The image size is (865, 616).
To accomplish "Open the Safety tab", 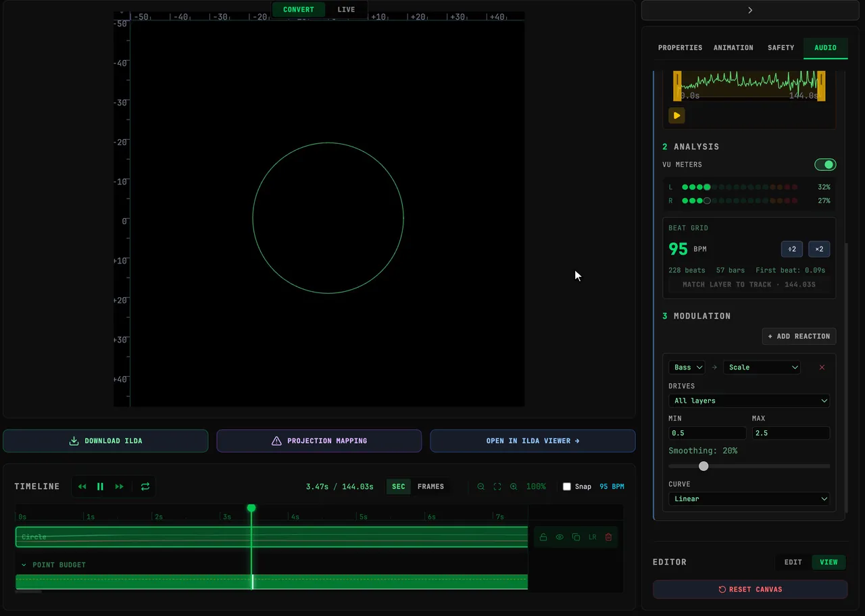I will pyautogui.click(x=781, y=48).
